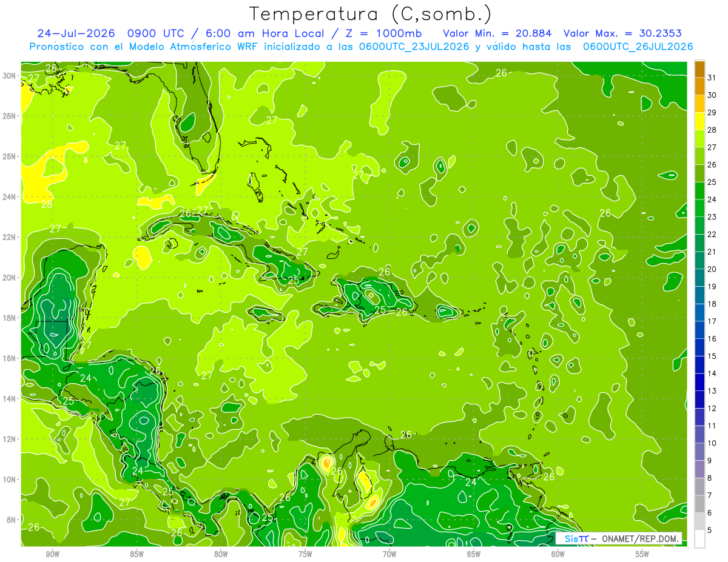Click legend value "18" on the color bar
Viewport: 728px width, 562px height.
pyautogui.click(x=712, y=304)
